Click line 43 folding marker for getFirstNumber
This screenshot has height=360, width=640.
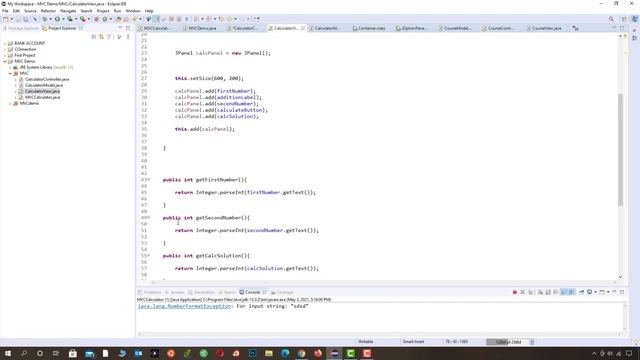(x=149, y=180)
